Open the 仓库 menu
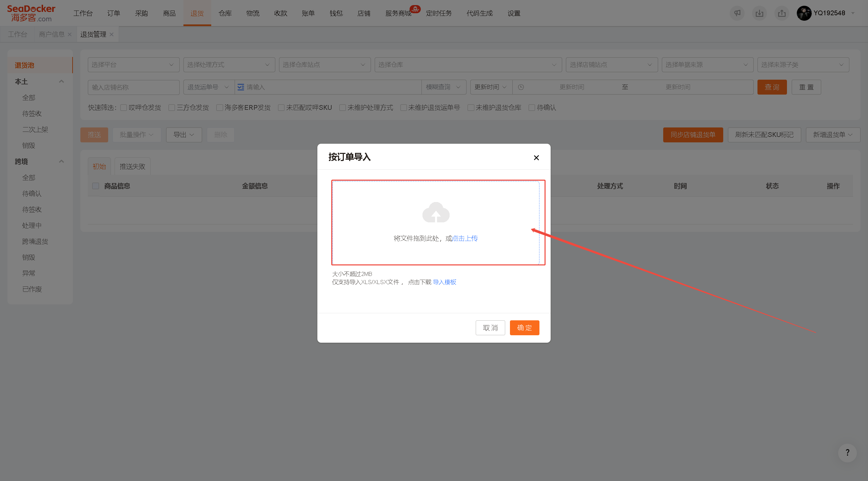Viewport: 868px width, 481px height. 225,13
